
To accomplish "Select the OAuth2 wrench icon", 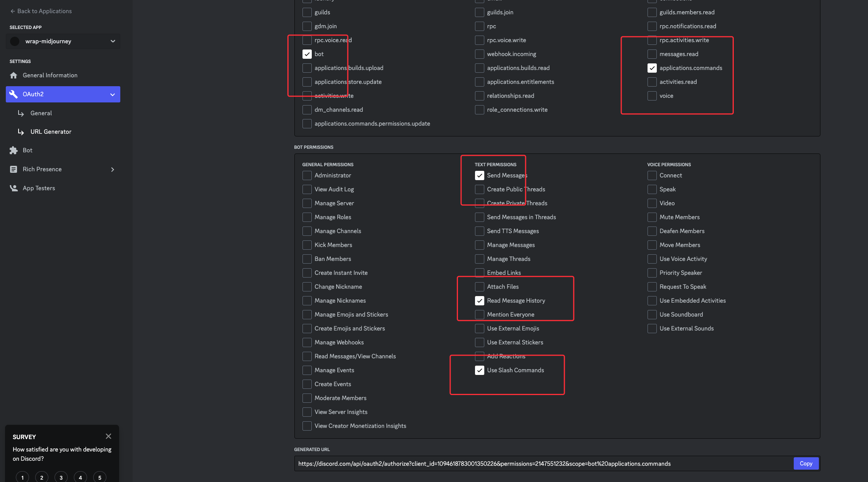I will click(x=14, y=94).
